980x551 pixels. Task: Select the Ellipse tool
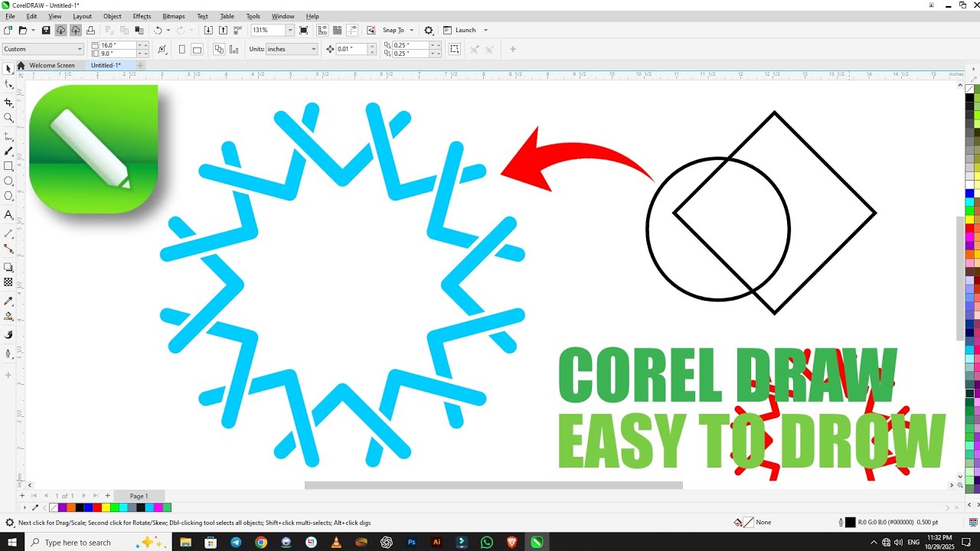tap(8, 181)
